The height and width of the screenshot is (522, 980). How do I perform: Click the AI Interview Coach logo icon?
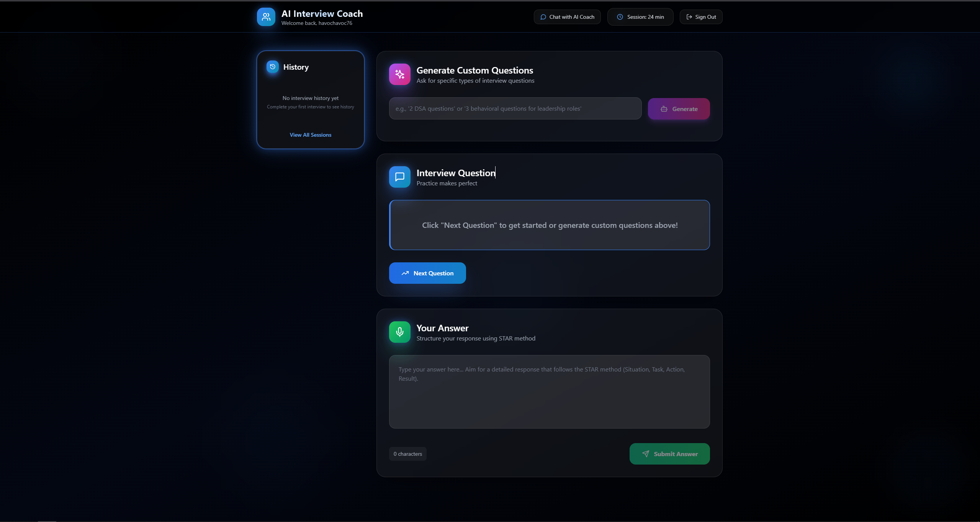[266, 17]
